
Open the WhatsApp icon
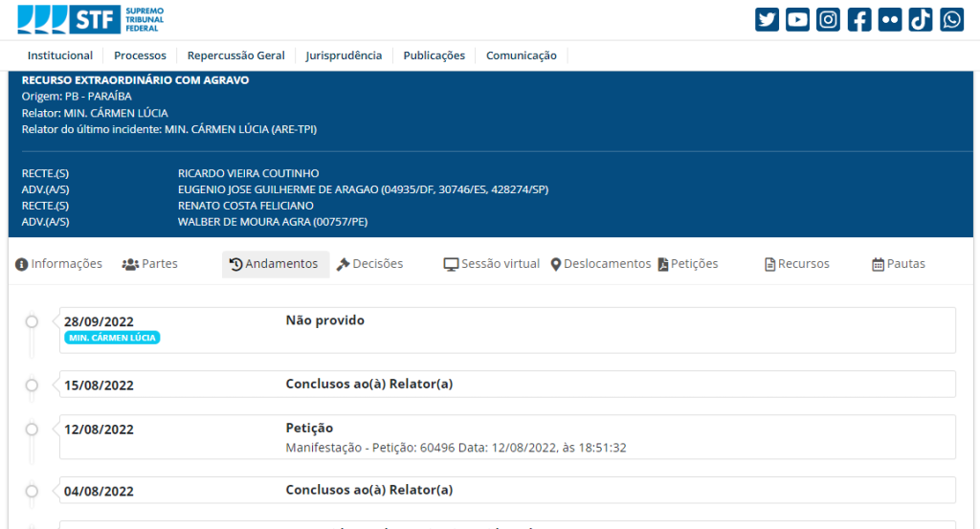(x=951, y=19)
